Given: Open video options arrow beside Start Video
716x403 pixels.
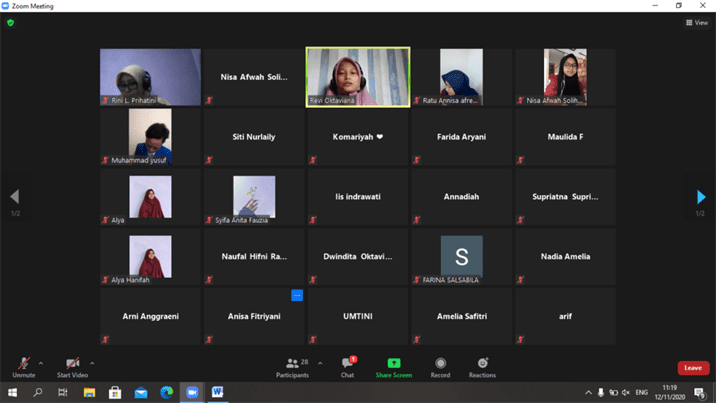Looking at the screenshot, I should (x=92, y=363).
